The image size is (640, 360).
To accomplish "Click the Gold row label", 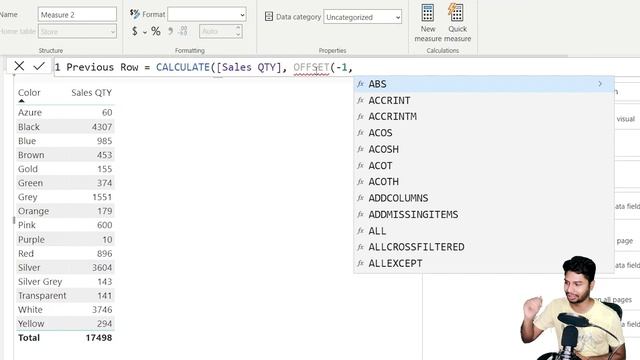I will click(28, 169).
